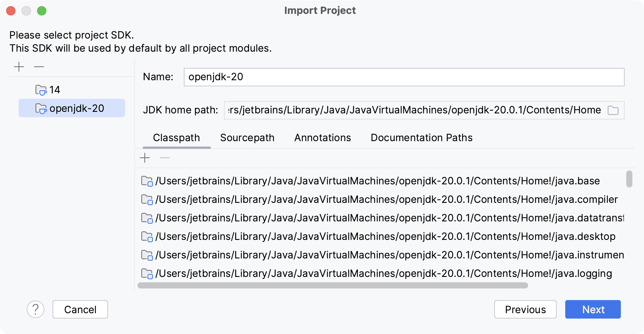
Task: Click the SDK Name text field
Action: [403, 77]
